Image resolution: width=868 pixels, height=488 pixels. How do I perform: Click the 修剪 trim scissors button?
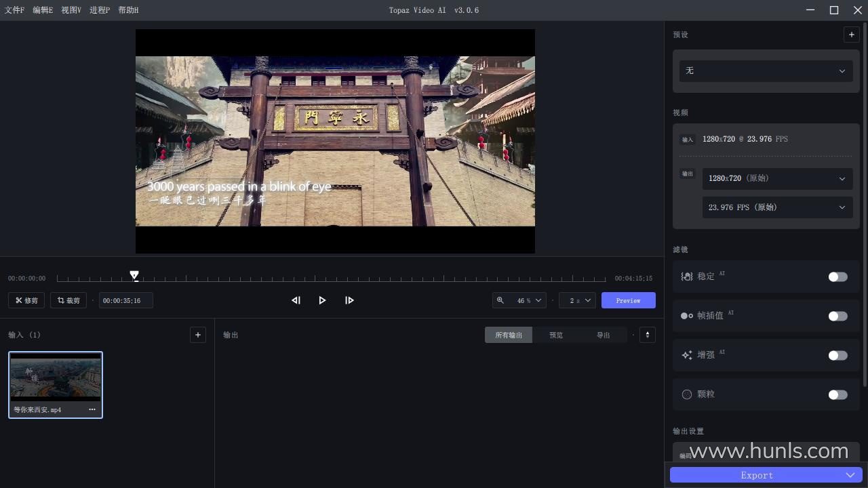click(27, 300)
